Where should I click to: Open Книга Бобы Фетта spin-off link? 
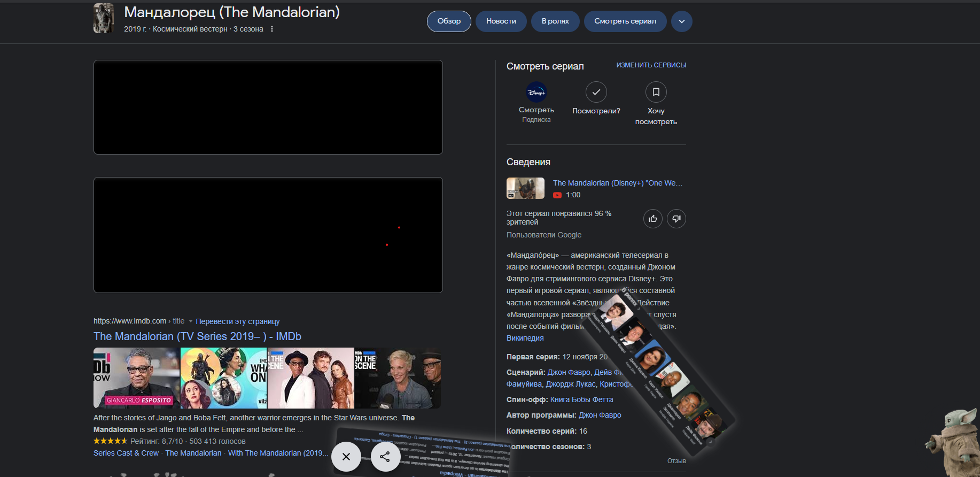[x=582, y=399]
